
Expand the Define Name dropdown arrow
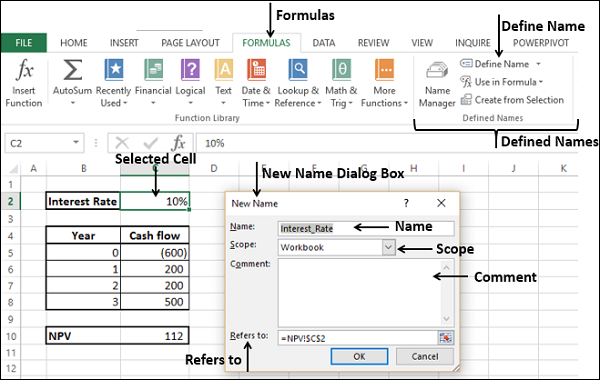tap(538, 64)
